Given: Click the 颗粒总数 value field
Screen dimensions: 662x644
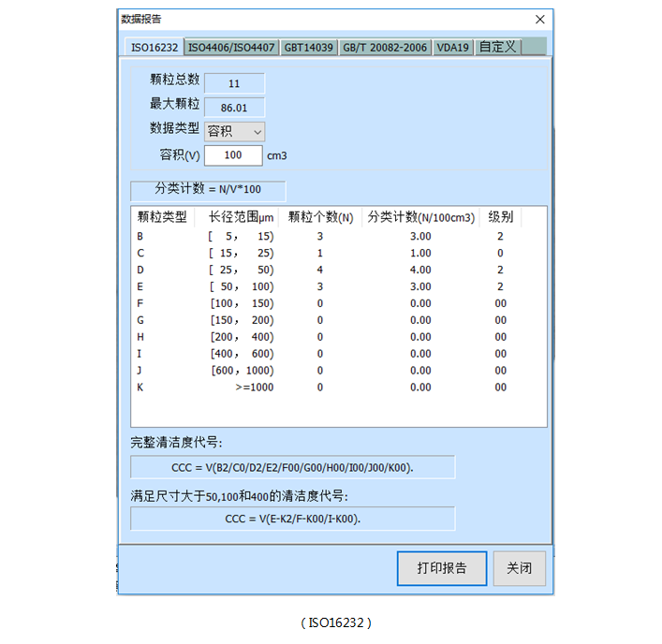Looking at the screenshot, I should (234, 84).
